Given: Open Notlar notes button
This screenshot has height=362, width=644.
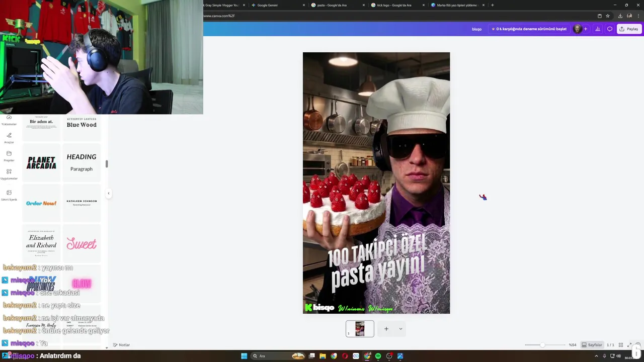Looking at the screenshot, I should pos(122,345).
